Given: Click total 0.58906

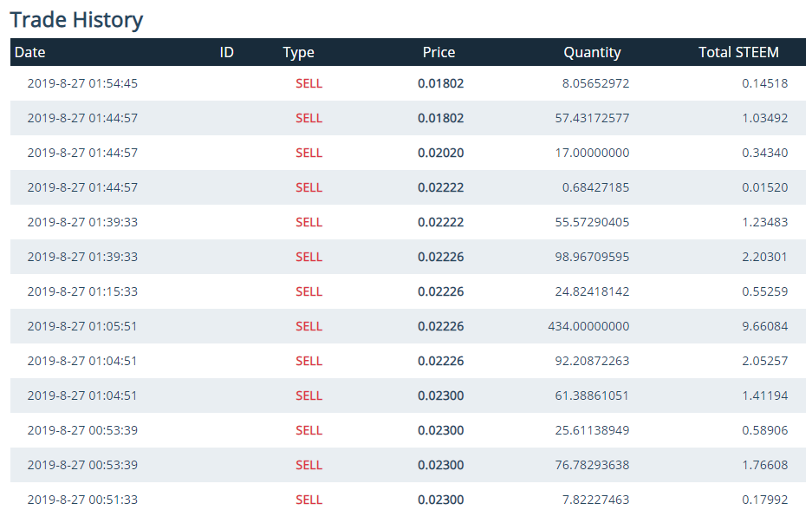Looking at the screenshot, I should [765, 431].
